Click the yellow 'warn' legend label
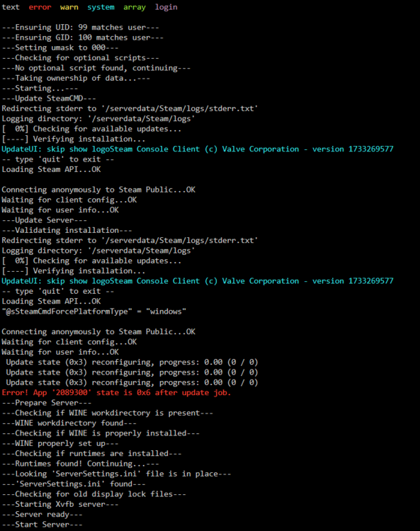 [x=69, y=7]
